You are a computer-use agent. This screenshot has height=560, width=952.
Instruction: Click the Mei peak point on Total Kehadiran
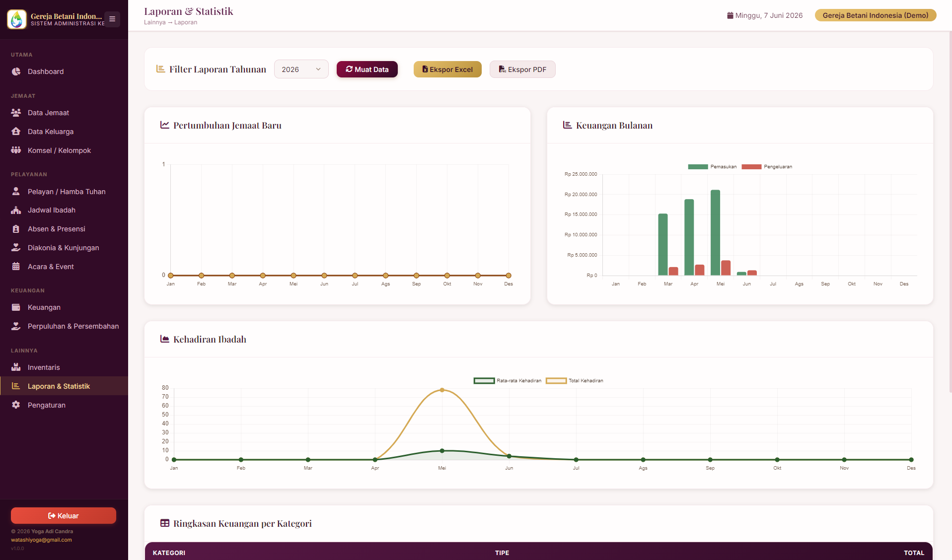(x=442, y=390)
